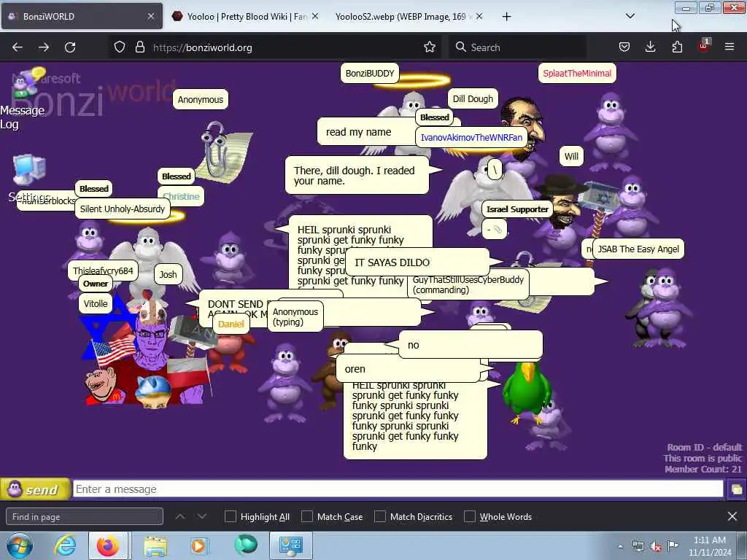The width and height of the screenshot is (747, 560).
Task: Tick the Match Diacritics checkbox
Action: (x=379, y=517)
